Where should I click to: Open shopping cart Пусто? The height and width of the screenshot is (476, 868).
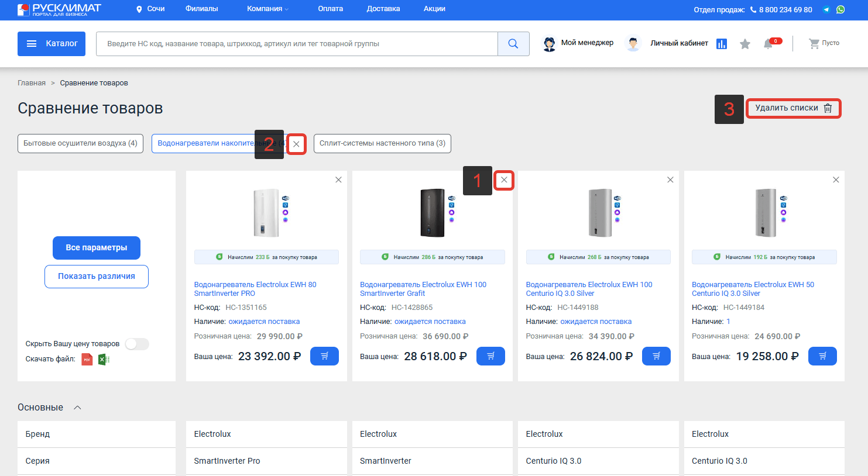[x=824, y=43]
